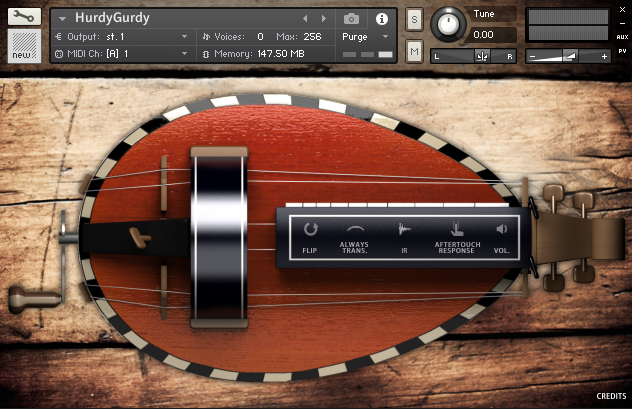
Task: Open snapshot view with camera icon
Action: 351,19
